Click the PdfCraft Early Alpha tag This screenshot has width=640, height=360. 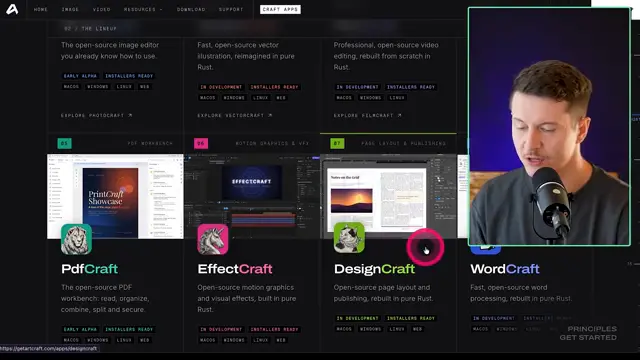pos(80,329)
